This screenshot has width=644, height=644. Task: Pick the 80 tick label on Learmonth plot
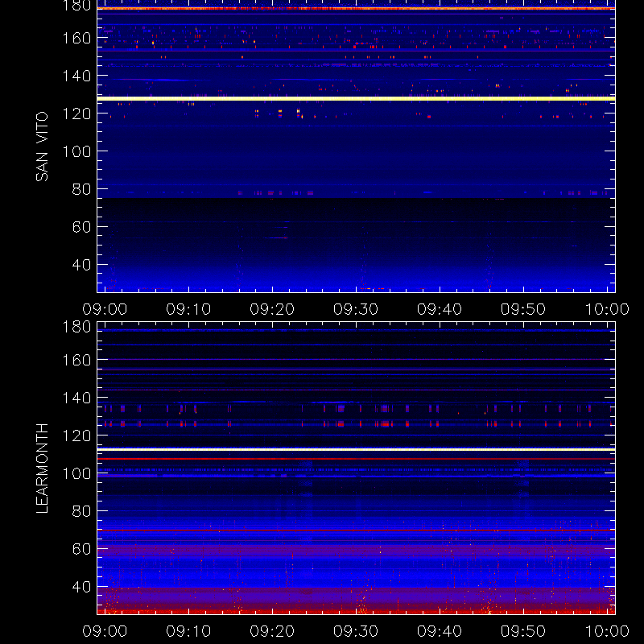(81, 511)
